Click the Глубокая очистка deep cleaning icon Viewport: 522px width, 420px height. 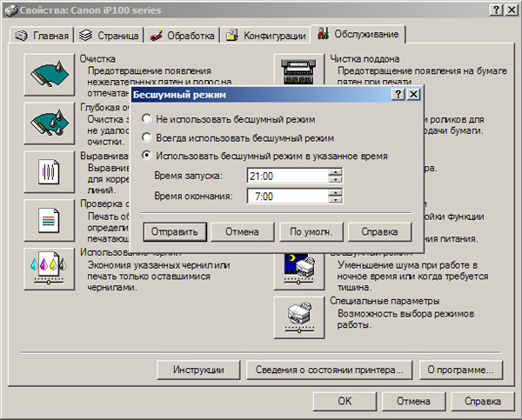pyautogui.click(x=50, y=123)
